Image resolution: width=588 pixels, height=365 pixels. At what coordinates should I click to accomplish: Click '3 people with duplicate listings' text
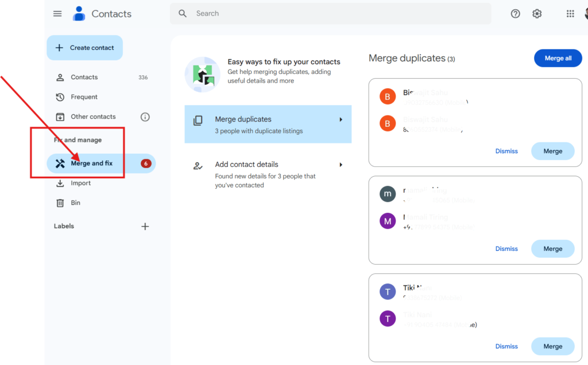tap(259, 131)
